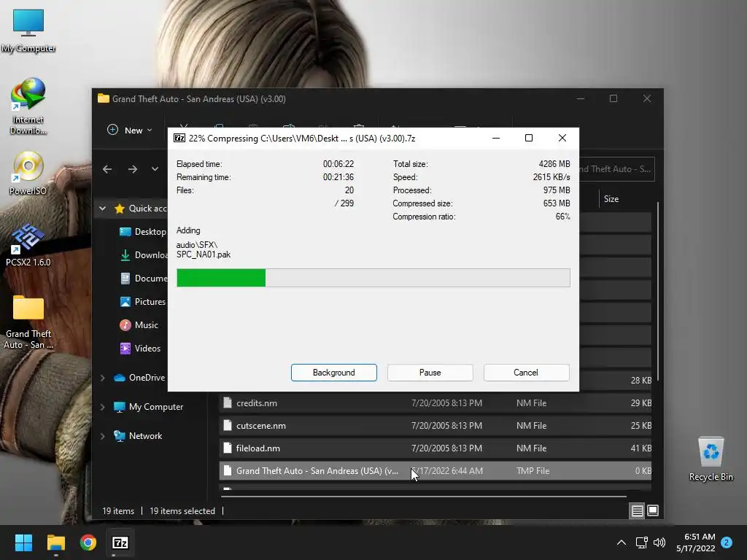
Task: Launch Internet Download Manager shortcut
Action: click(x=28, y=106)
